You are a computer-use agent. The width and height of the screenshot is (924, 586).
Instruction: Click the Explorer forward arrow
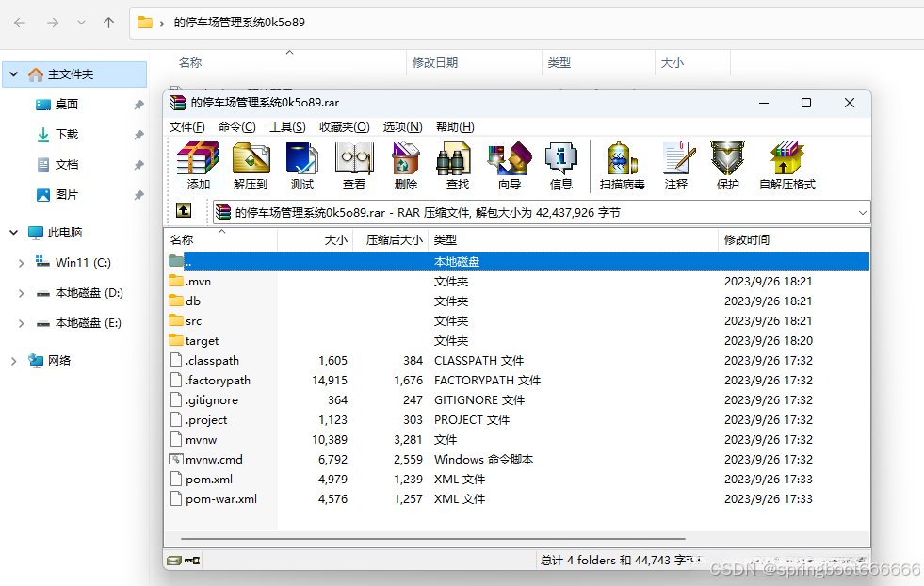coord(53,23)
